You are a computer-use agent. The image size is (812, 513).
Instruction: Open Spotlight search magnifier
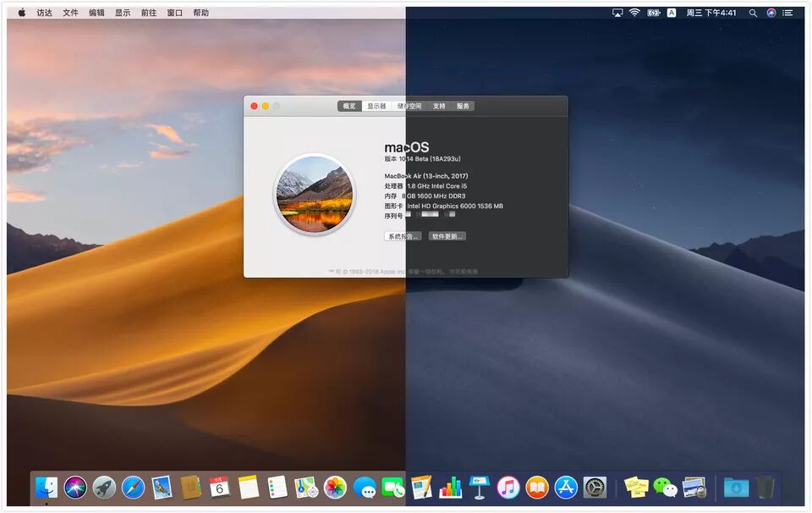click(753, 13)
